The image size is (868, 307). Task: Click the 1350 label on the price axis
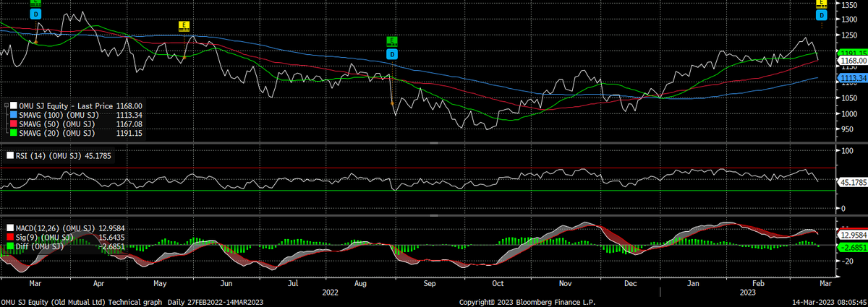[848, 5]
